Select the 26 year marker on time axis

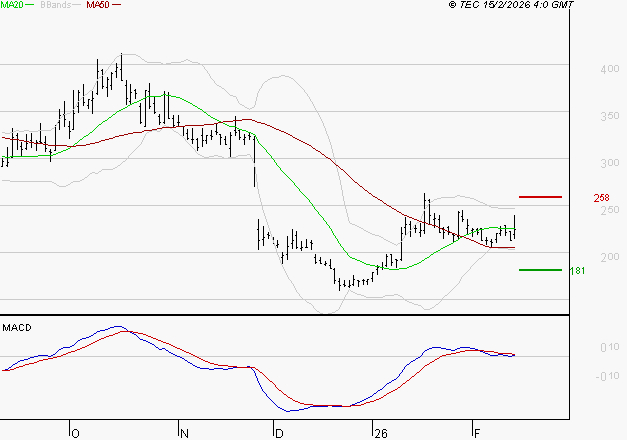379,433
